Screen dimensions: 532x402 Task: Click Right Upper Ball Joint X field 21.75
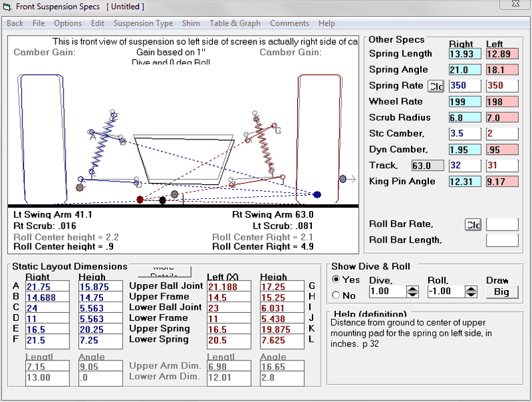[x=48, y=287]
